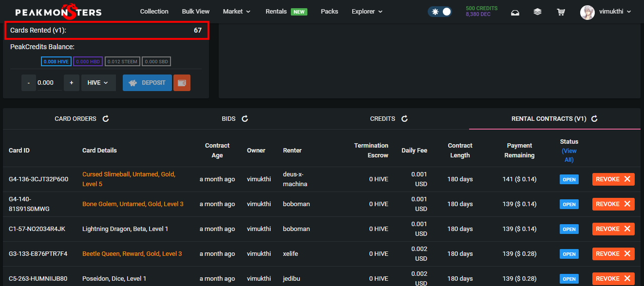Go to the Rentals NEW page
The width and height of the screenshot is (644, 286).
click(x=286, y=12)
